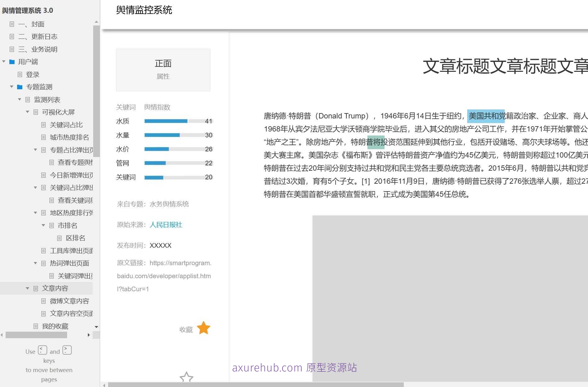Collapse the 市排名 tree node
The width and height of the screenshot is (588, 387).
coord(43,225)
